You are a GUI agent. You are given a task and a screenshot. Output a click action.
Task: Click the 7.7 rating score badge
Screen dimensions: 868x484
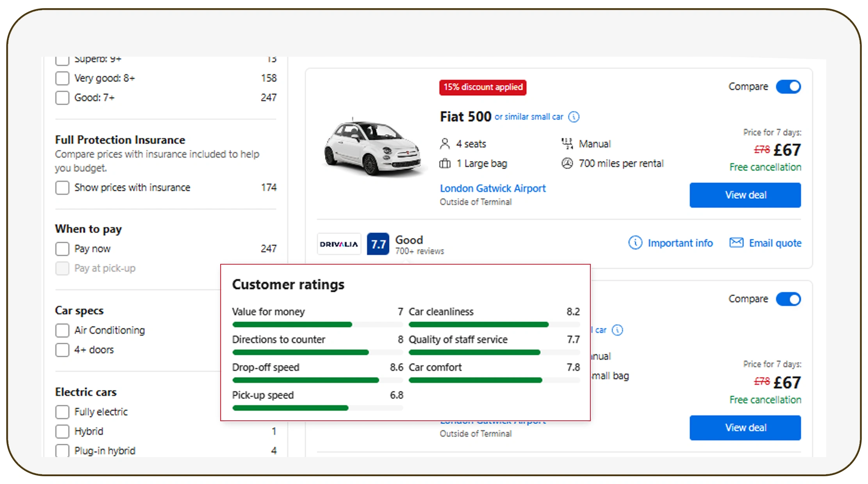[378, 244]
